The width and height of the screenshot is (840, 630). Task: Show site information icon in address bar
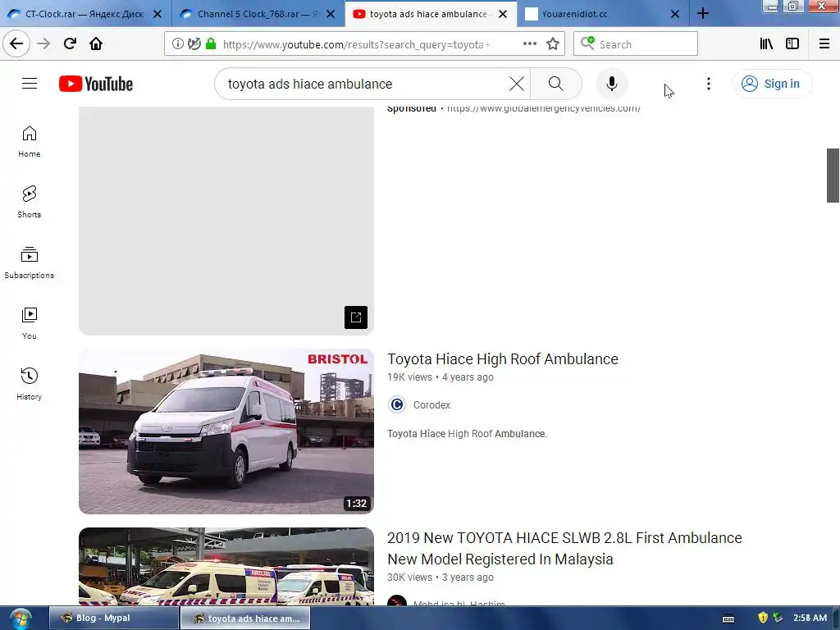tap(178, 44)
